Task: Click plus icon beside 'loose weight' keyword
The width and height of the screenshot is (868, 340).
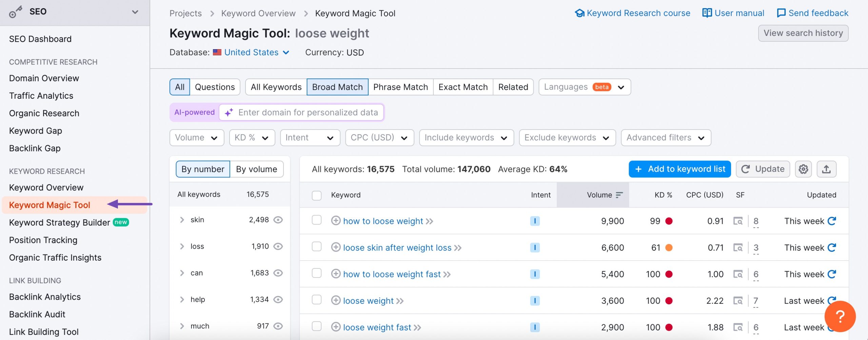Action: tap(336, 300)
